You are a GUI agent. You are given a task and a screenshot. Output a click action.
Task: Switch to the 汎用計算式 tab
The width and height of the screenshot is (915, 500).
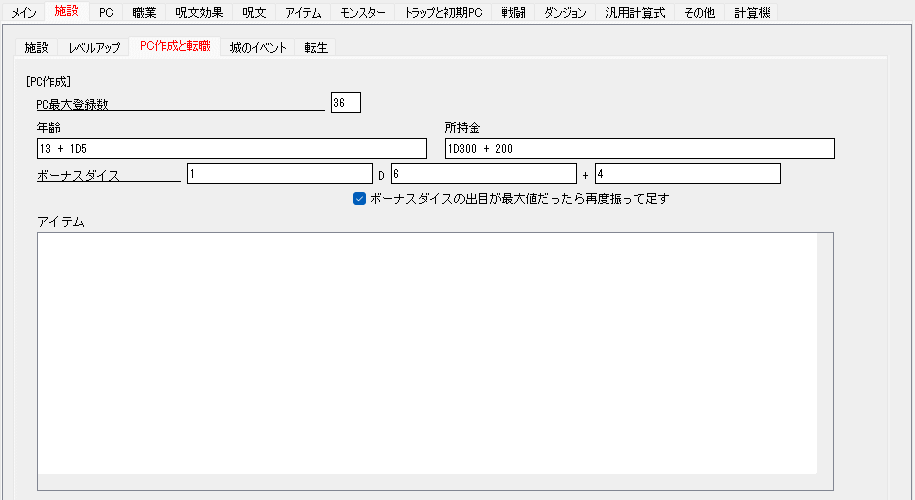tap(635, 13)
